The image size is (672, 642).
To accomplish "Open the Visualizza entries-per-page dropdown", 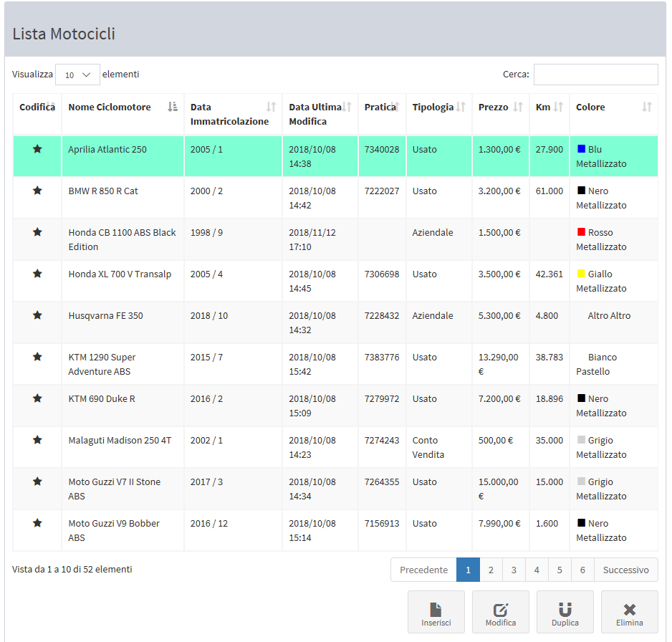I will coord(77,75).
